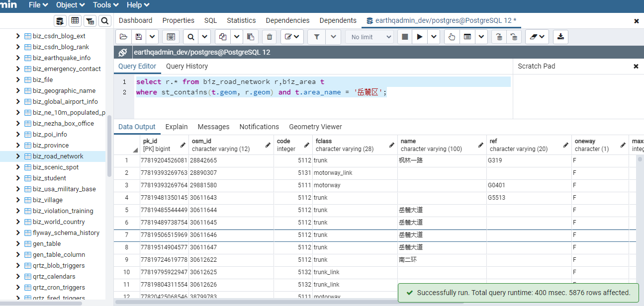The width and height of the screenshot is (644, 306).
Task: Click the View Data table icon in browser
Action: [x=75, y=21]
